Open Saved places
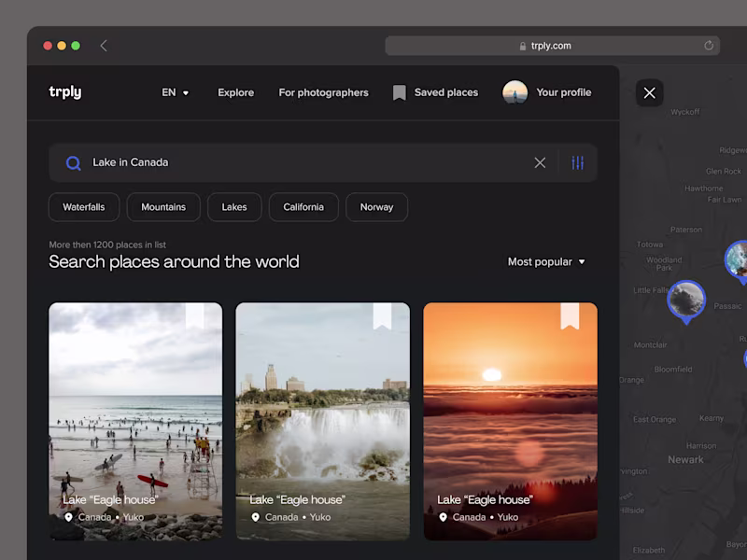The width and height of the screenshot is (747, 560). click(x=446, y=92)
